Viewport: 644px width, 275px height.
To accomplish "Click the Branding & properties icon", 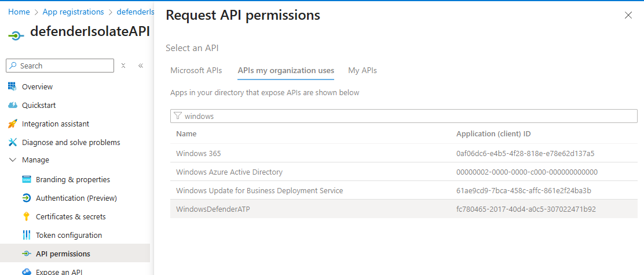I will tap(26, 179).
